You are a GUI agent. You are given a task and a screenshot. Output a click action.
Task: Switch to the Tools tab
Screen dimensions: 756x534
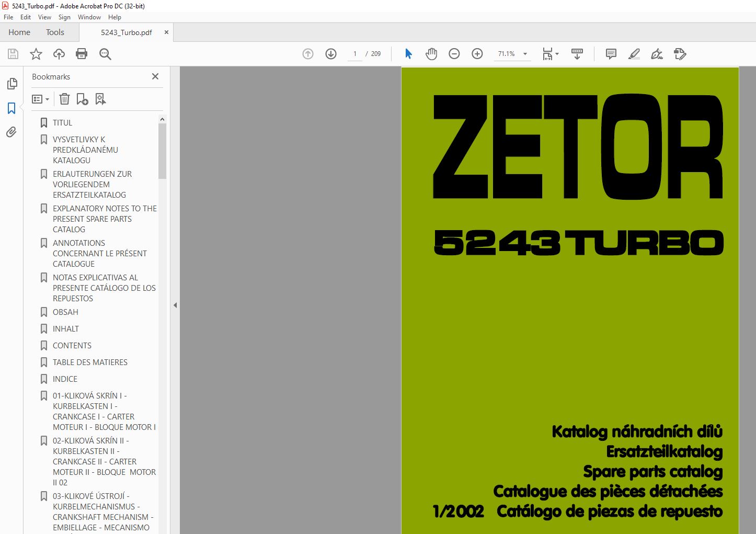55,32
